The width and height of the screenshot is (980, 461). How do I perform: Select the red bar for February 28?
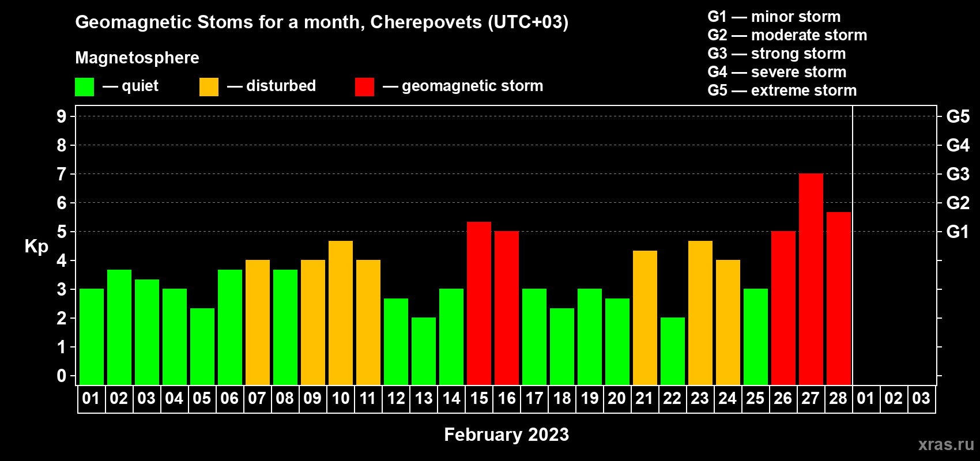838,298
